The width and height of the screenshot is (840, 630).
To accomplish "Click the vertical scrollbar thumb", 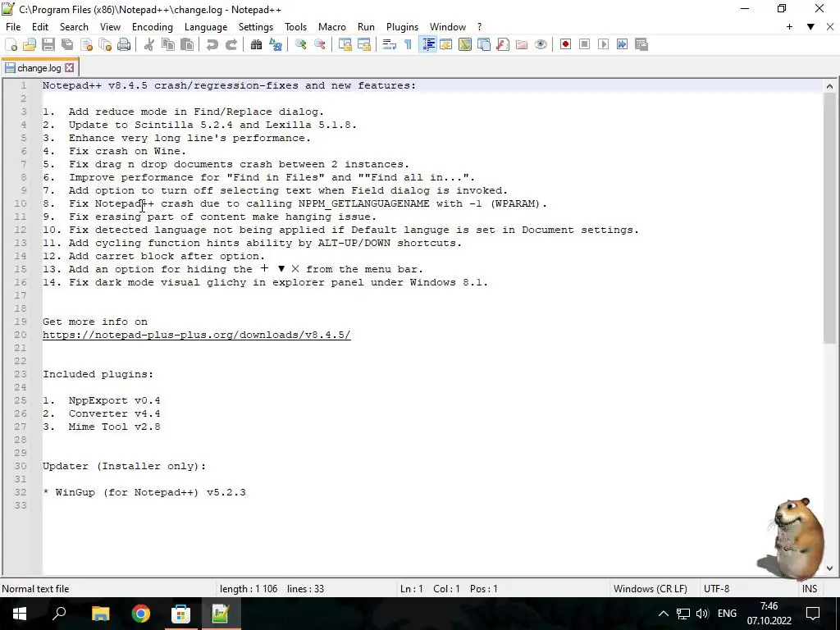I will 829,217.
